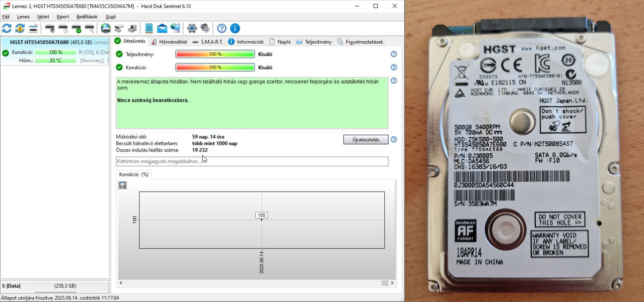Open the Súgó menu
Screen dimensions: 644x302
click(111, 17)
